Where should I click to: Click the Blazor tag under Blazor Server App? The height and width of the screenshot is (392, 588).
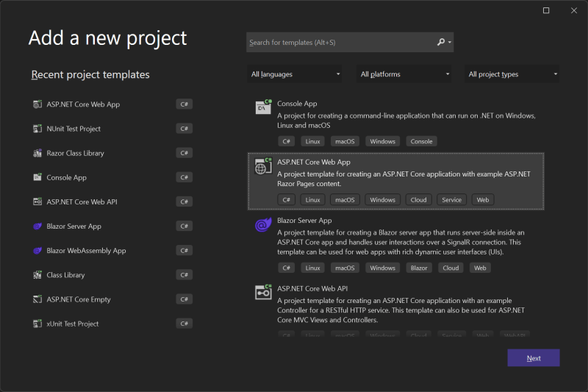[419, 268]
